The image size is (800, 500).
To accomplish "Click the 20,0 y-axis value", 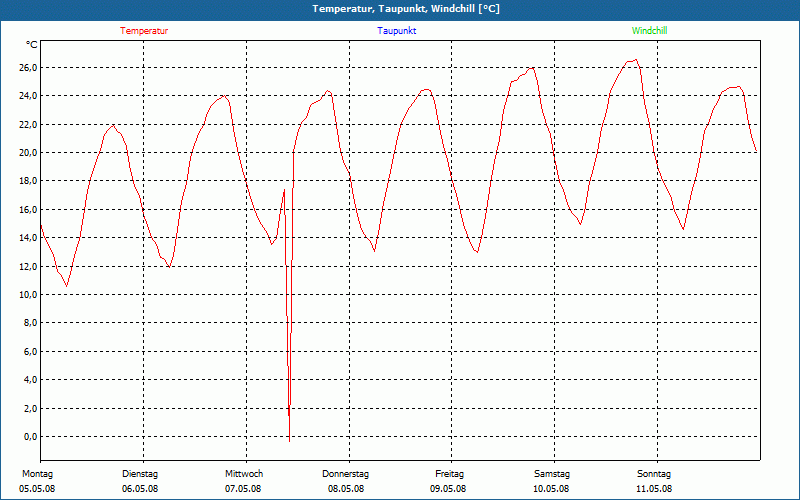I will (x=28, y=153).
